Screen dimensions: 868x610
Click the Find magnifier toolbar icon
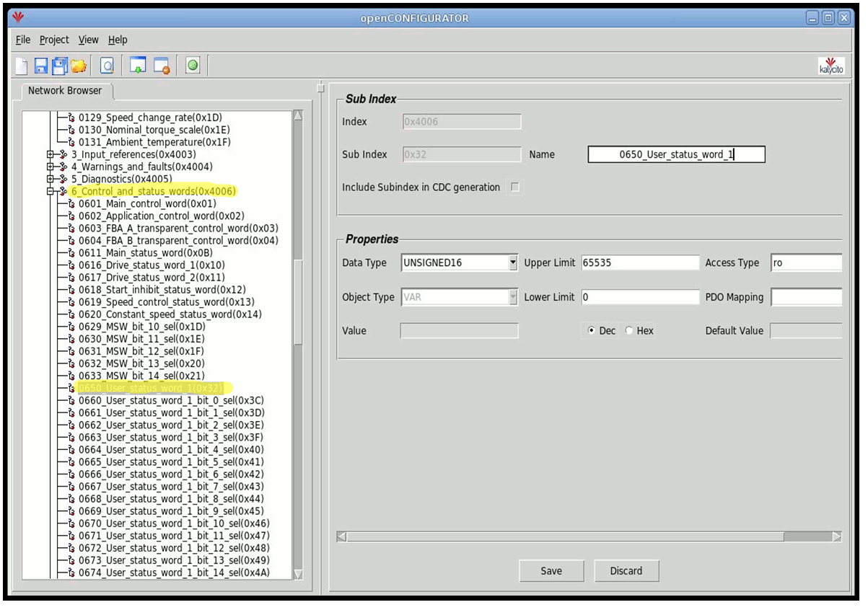point(108,66)
